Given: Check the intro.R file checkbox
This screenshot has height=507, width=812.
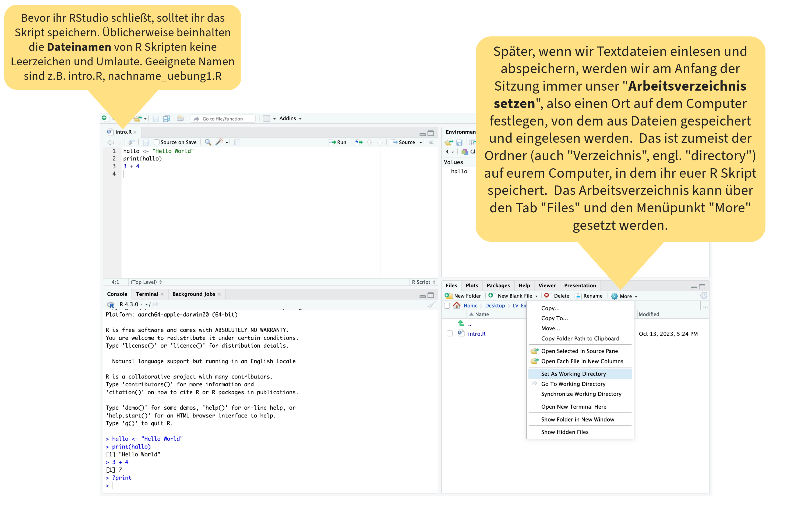Looking at the screenshot, I should tap(449, 334).
